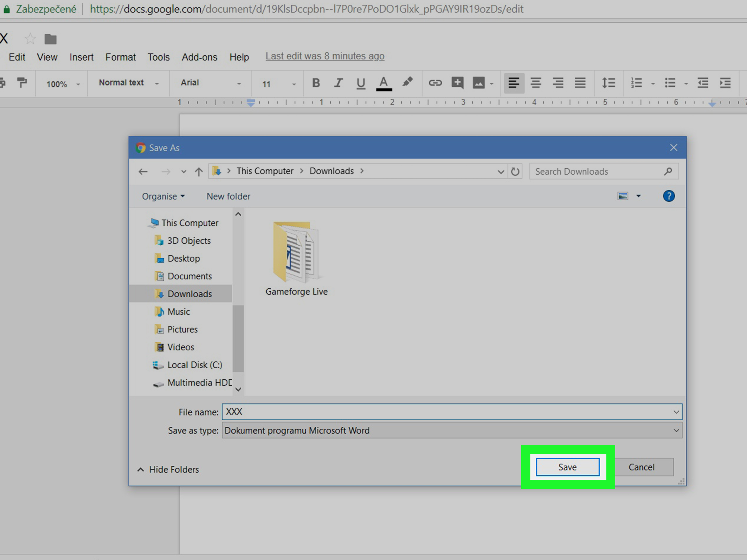747x560 pixels.
Task: Click the numbered list icon
Action: [636, 83]
